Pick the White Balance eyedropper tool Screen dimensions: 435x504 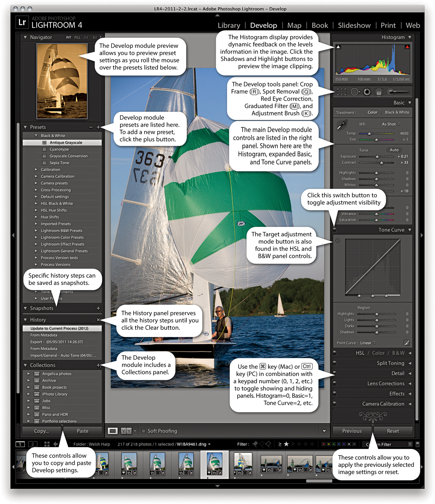click(342, 125)
